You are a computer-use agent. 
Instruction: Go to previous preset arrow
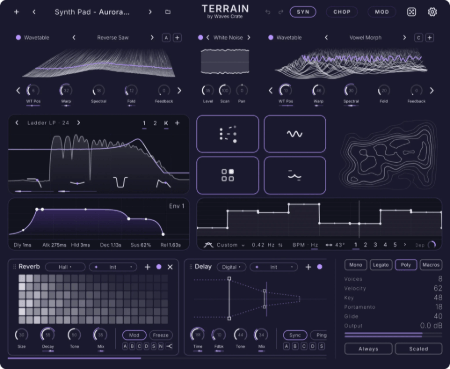[x=34, y=12]
